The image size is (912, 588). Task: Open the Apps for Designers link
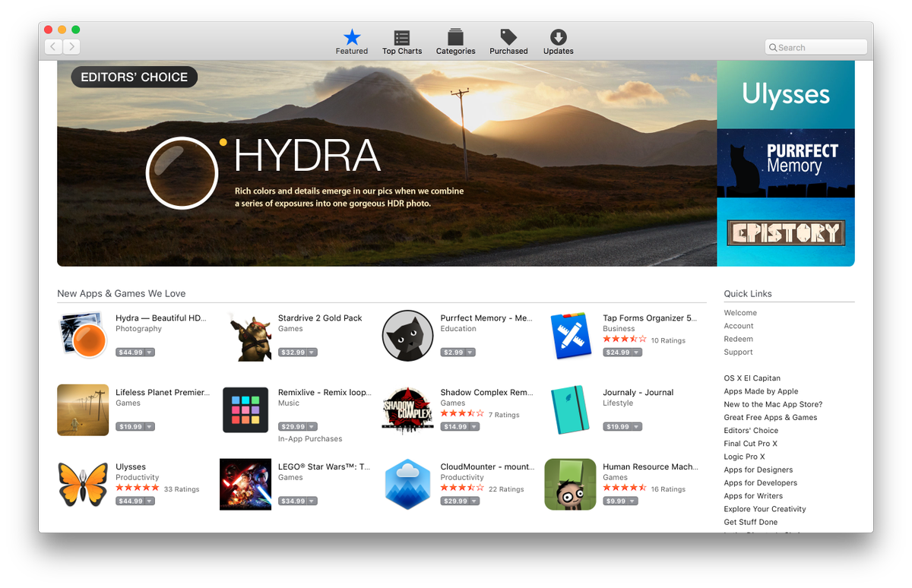pyautogui.click(x=758, y=469)
